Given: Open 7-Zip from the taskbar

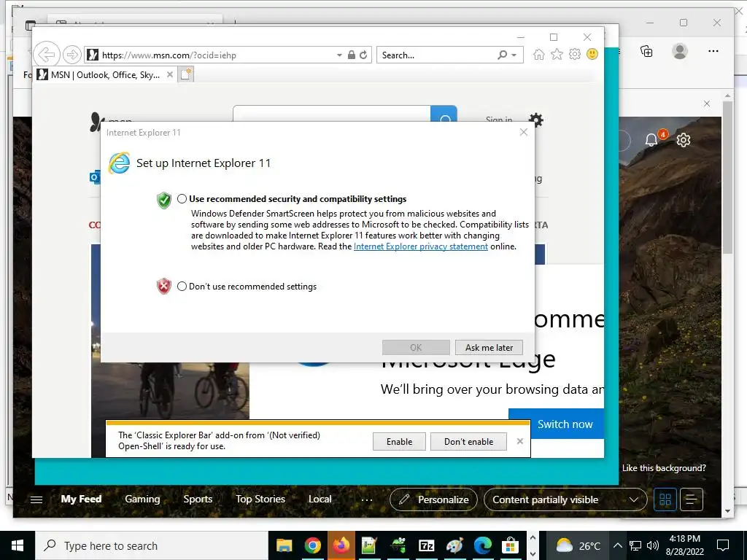Looking at the screenshot, I should 426,545.
